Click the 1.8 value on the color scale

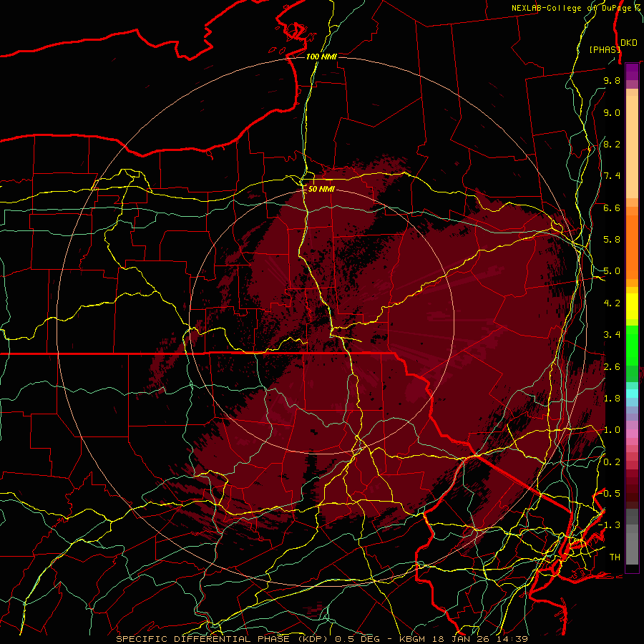coord(612,399)
